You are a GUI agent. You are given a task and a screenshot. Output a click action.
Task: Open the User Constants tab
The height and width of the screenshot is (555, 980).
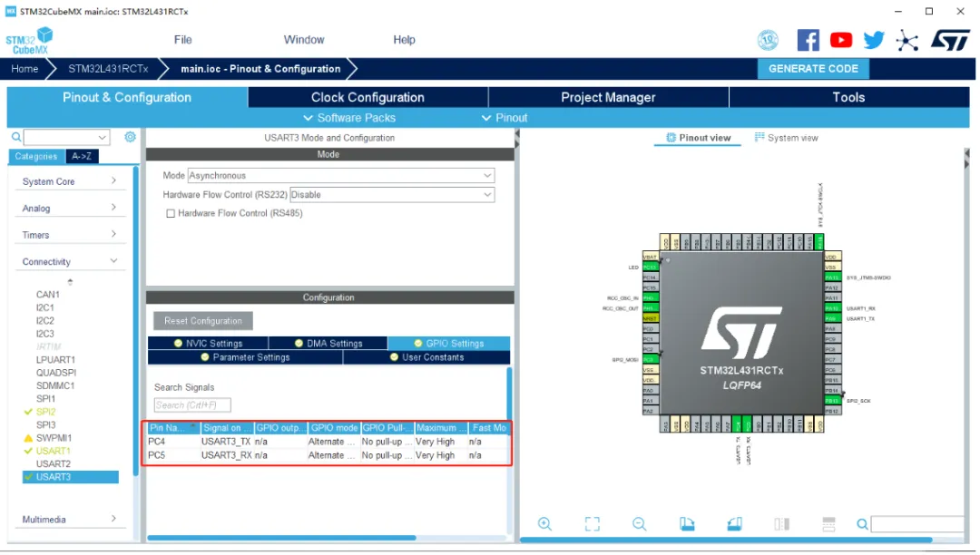426,357
